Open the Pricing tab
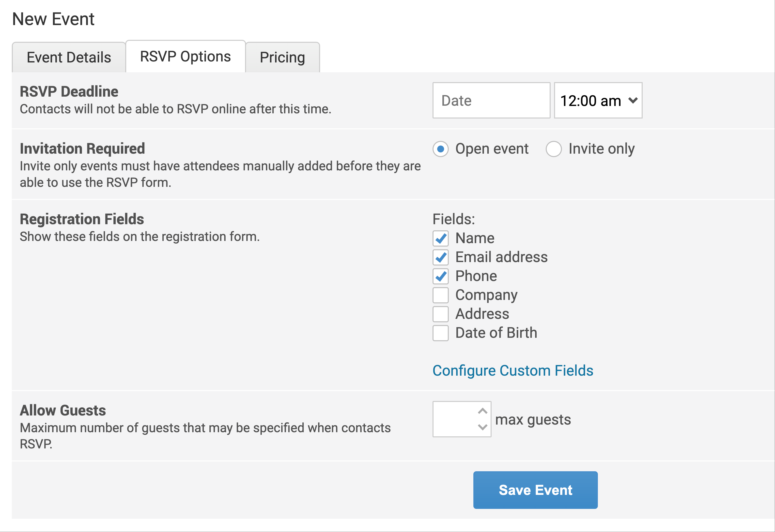 [x=282, y=57]
